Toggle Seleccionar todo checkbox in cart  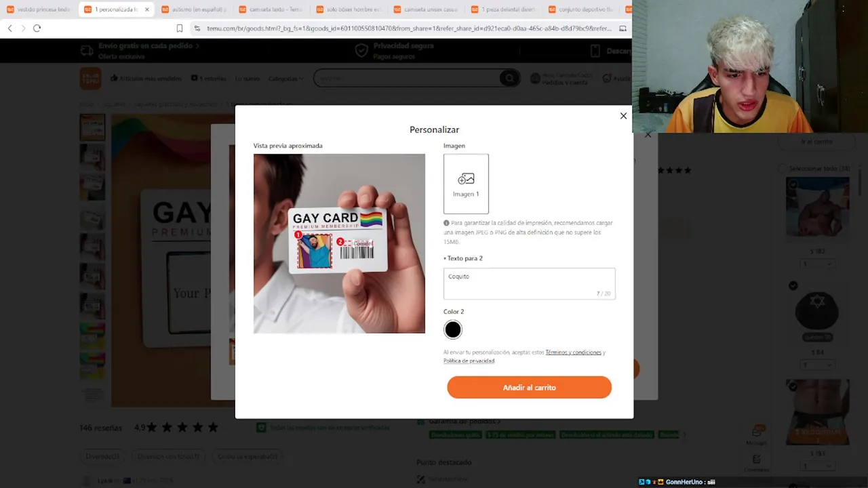pyautogui.click(x=783, y=168)
